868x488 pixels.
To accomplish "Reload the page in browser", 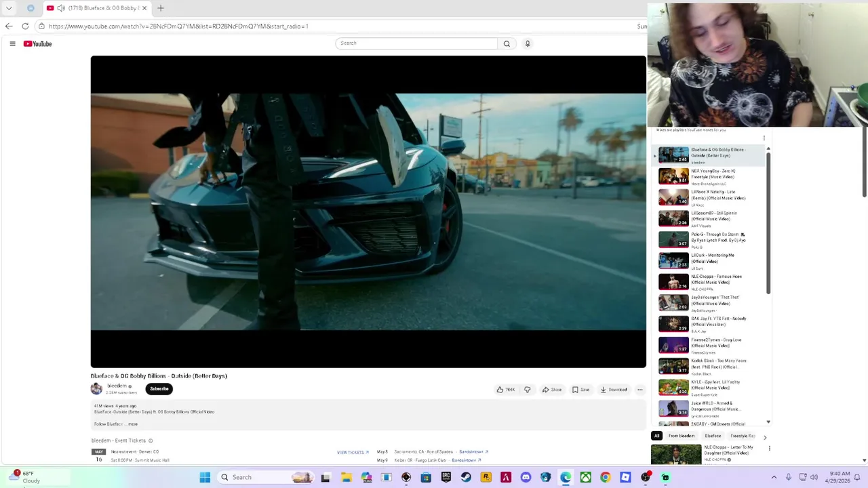I will (x=25, y=26).
